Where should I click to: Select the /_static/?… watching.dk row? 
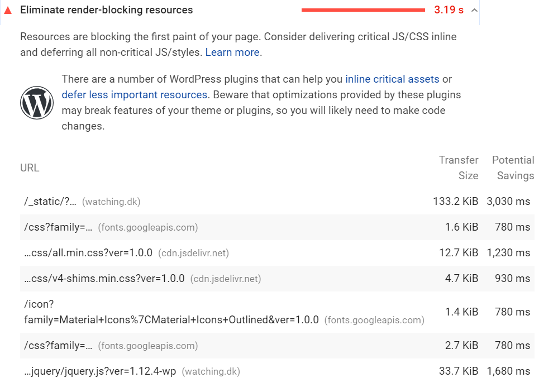click(x=277, y=202)
